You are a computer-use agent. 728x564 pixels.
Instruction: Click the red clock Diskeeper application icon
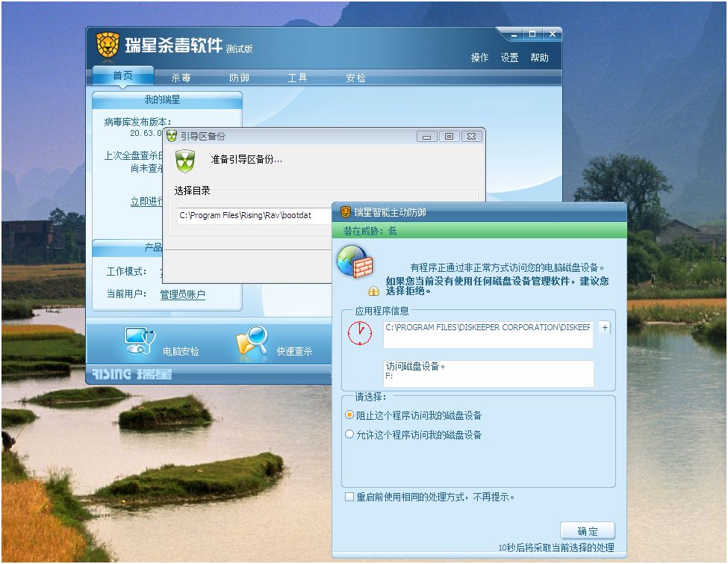click(360, 332)
